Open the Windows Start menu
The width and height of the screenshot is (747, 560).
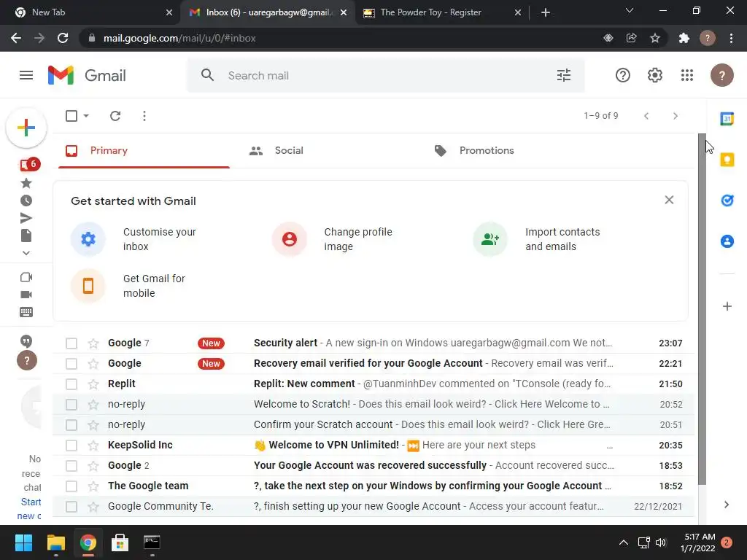pos(23,542)
